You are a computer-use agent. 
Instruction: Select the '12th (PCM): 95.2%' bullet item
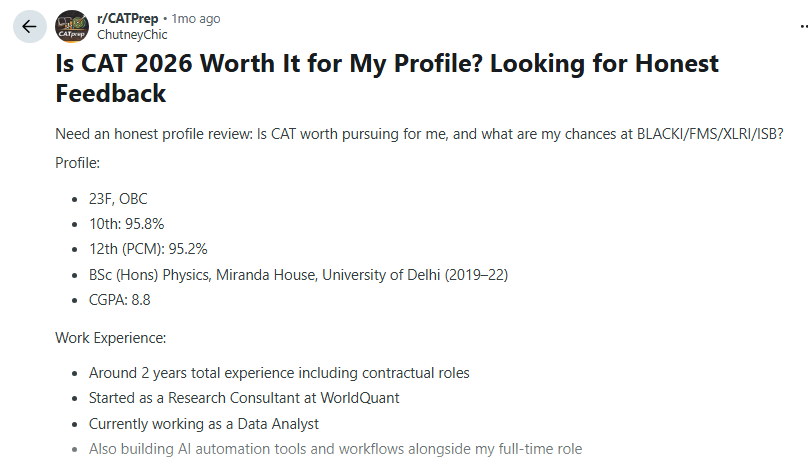[148, 249]
